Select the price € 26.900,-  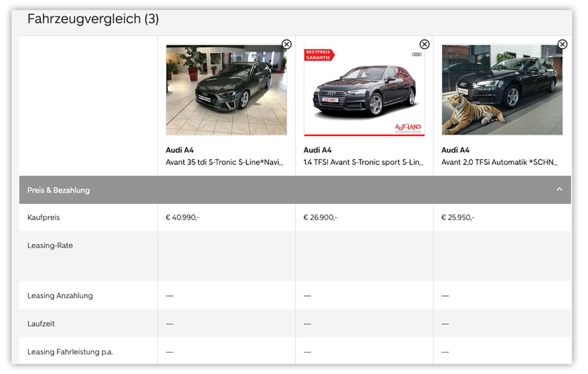coord(320,217)
